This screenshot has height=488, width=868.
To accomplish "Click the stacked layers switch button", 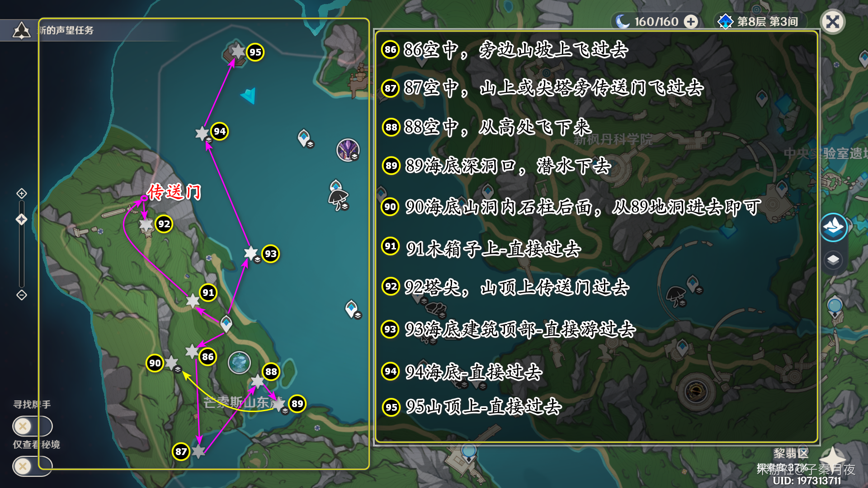I will click(x=833, y=260).
